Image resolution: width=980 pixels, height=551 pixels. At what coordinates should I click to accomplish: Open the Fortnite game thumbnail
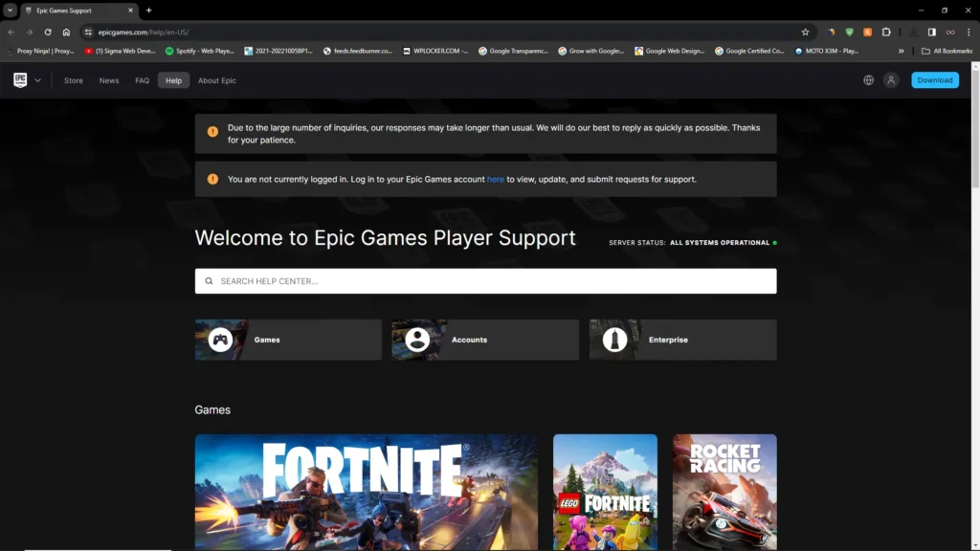tap(367, 493)
